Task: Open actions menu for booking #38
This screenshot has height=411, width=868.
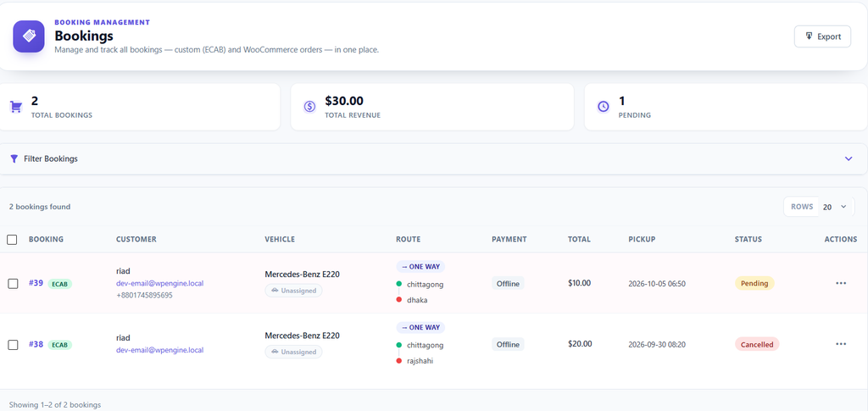Action: (x=841, y=344)
